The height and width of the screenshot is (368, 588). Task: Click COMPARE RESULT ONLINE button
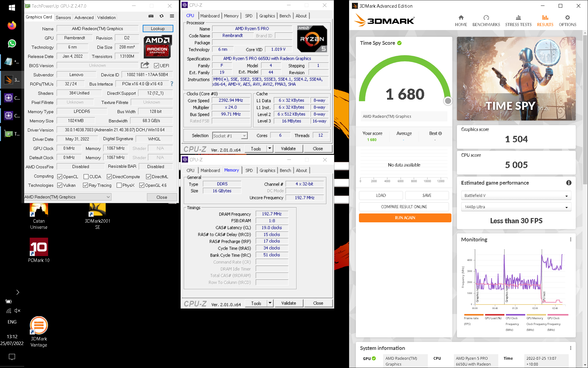404,207
